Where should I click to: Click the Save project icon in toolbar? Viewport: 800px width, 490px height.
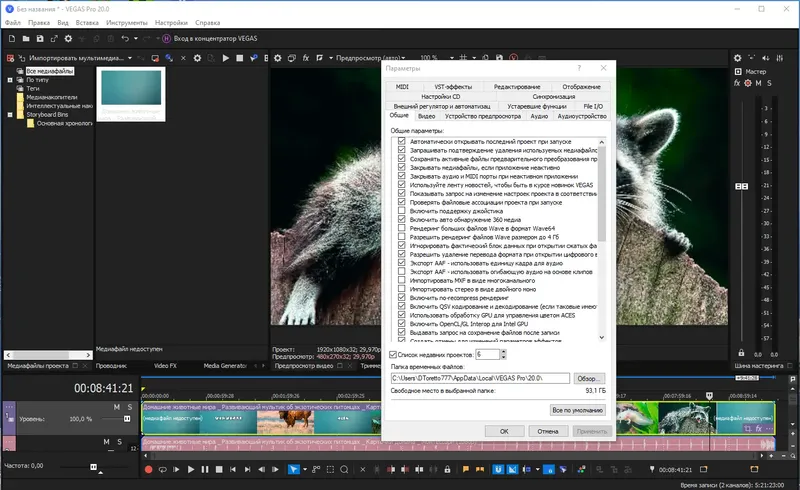click(38, 38)
